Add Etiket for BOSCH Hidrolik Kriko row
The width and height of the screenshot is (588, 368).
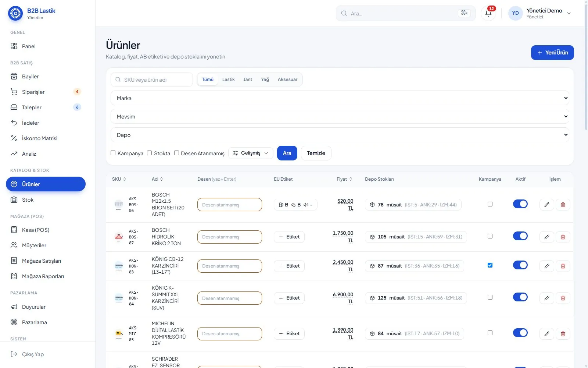click(289, 237)
